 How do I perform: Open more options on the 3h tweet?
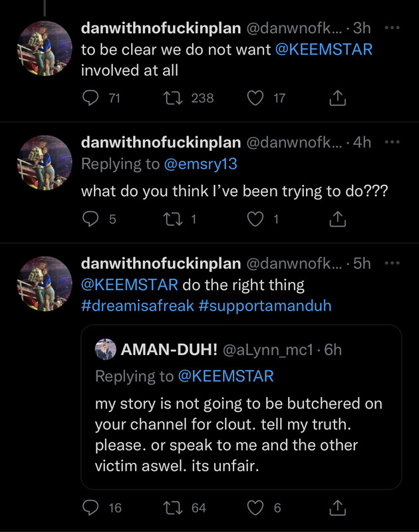tap(392, 28)
